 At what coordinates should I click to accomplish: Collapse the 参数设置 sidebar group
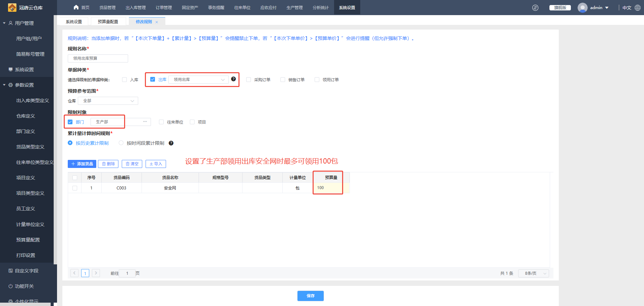tap(4, 85)
